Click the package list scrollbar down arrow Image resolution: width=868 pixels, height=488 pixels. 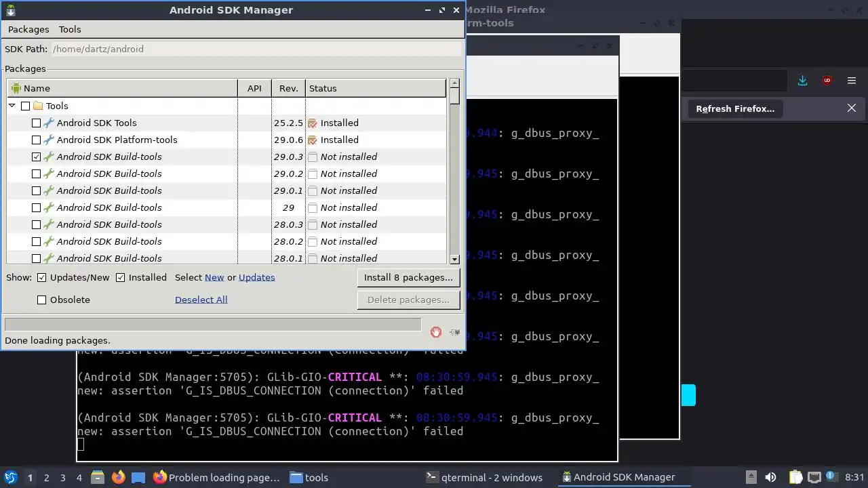click(454, 259)
